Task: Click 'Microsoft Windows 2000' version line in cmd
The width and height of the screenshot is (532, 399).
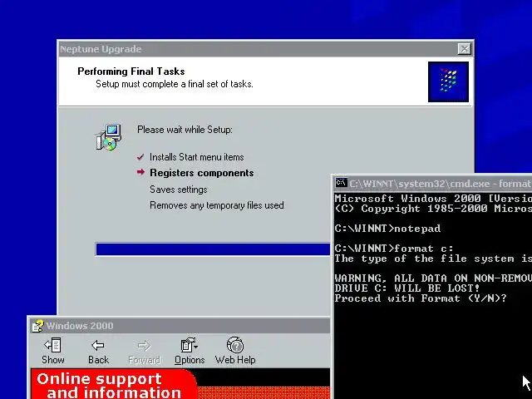Action: pos(433,199)
